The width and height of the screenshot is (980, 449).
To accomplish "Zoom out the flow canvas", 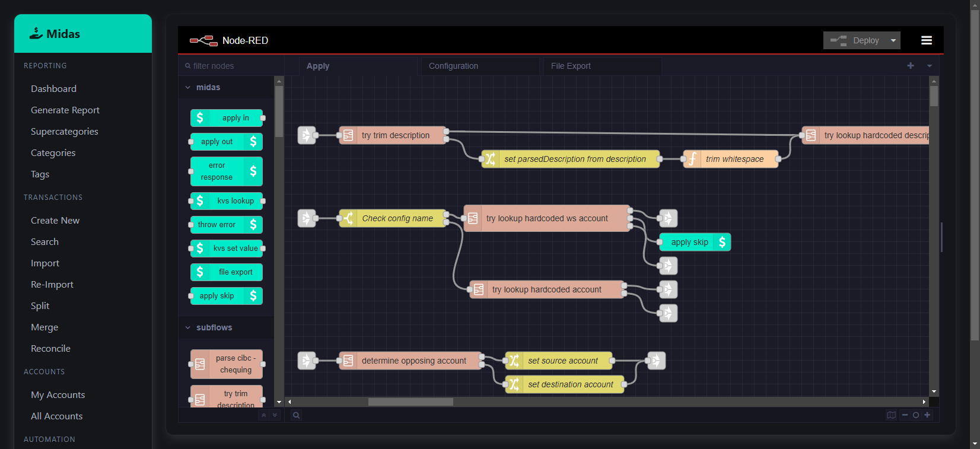I will (x=905, y=415).
